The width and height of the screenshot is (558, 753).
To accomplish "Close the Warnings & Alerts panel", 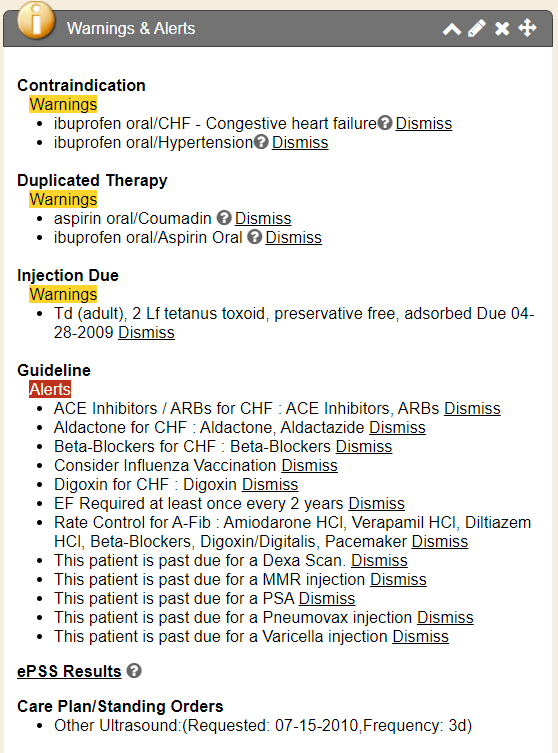I will click(502, 28).
